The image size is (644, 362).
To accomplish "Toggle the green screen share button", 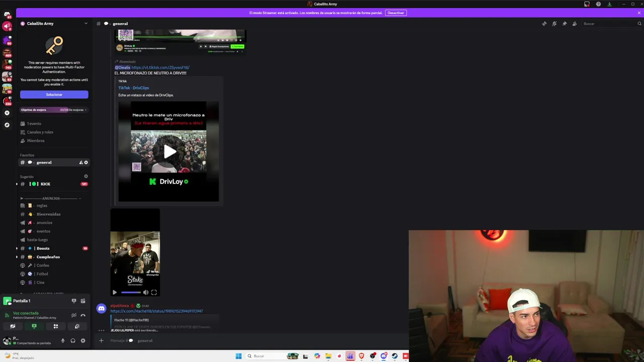I will pos(34,326).
